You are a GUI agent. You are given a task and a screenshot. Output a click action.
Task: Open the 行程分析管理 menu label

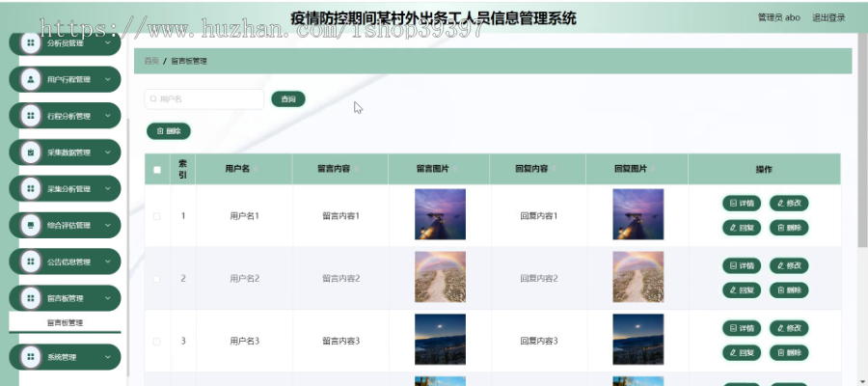pyautogui.click(x=68, y=117)
